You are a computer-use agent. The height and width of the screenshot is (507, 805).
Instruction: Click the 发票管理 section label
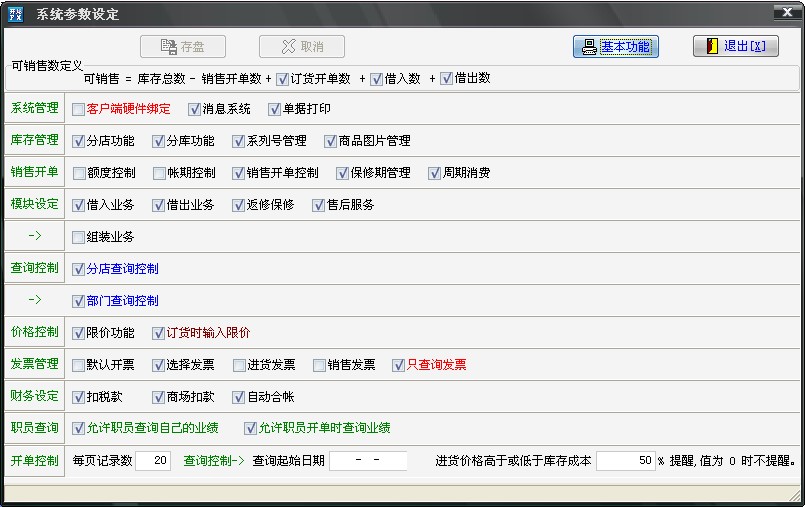pyautogui.click(x=34, y=364)
